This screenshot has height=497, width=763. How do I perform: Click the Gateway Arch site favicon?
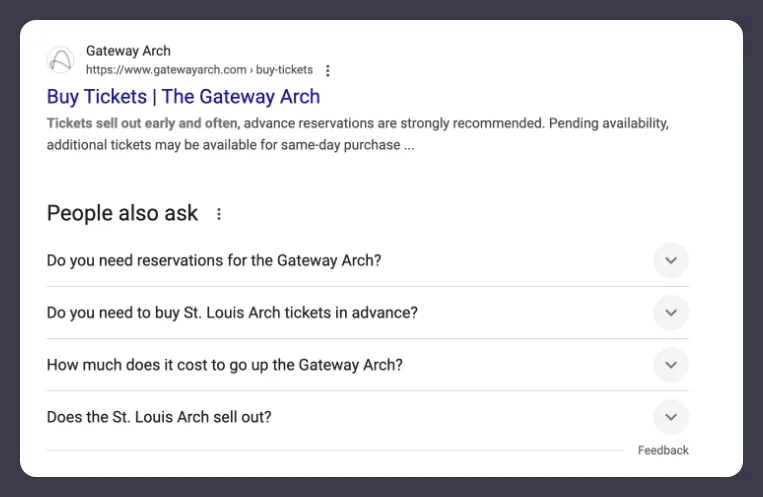click(x=60, y=60)
